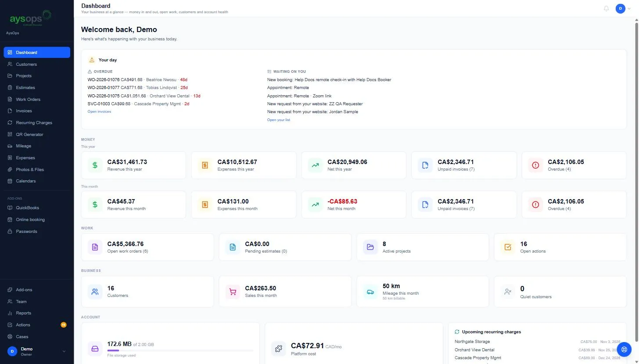Click the Mileage this month car icon

370,292
